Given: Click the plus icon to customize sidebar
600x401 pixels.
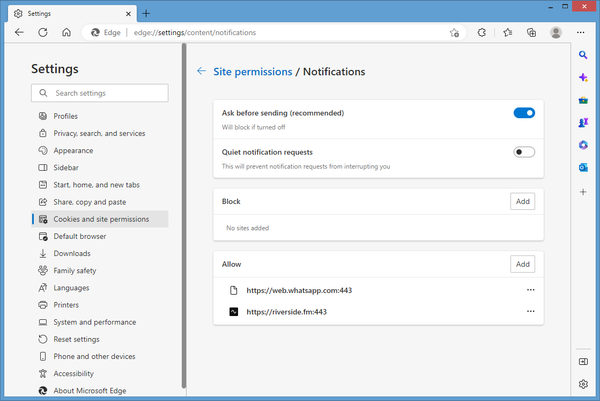Looking at the screenshot, I should coord(583,192).
